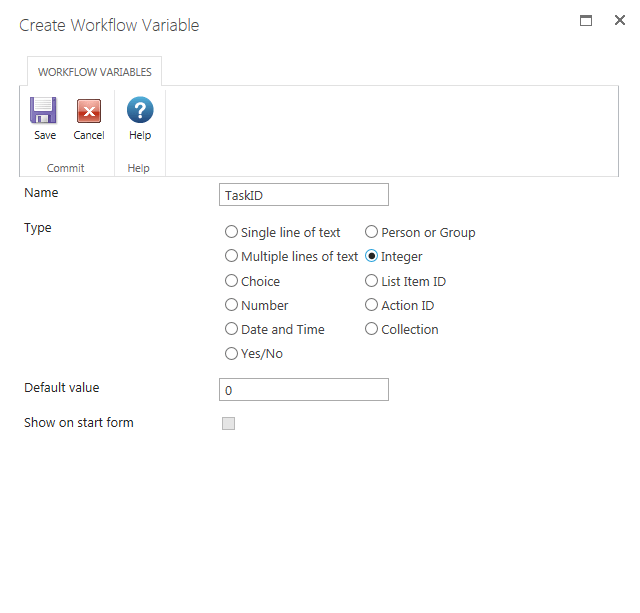The image size is (640, 613).
Task: Click the Save floppy disk icon
Action: click(x=43, y=110)
